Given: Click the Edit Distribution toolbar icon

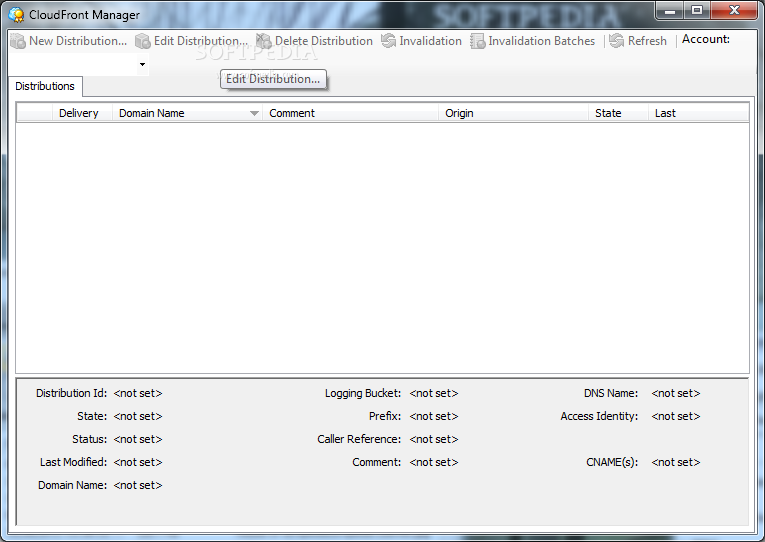Looking at the screenshot, I should [x=143, y=41].
